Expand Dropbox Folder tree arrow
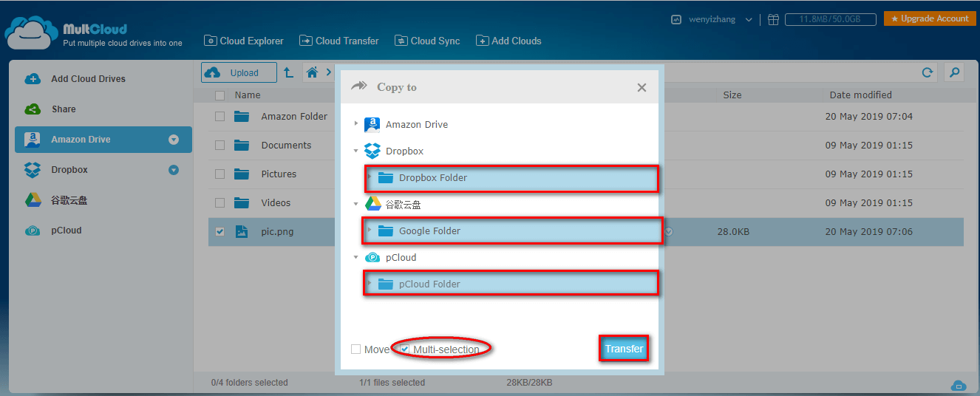Screen dimensions: 980x396 [x=370, y=177]
